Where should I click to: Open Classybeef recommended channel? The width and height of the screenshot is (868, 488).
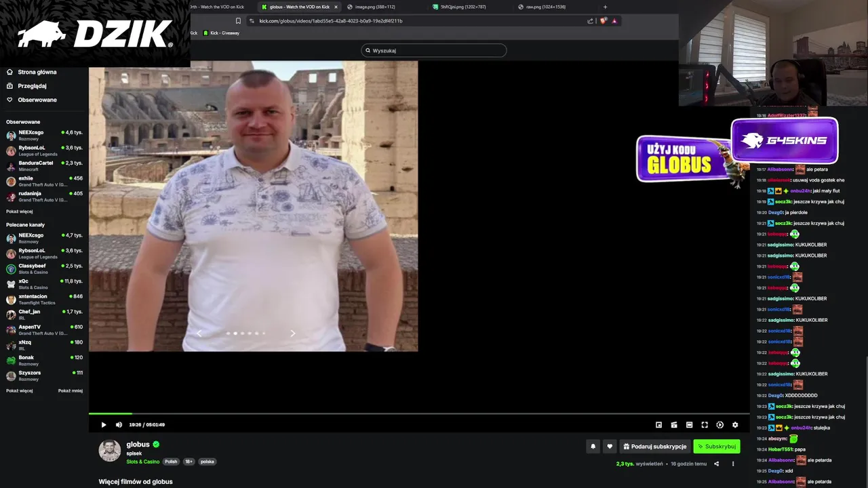(x=44, y=268)
